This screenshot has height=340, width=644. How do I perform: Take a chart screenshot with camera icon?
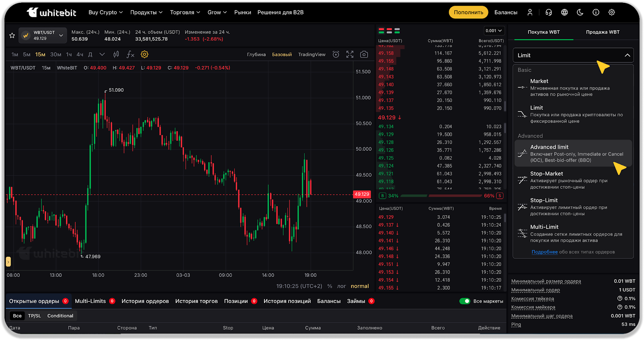(364, 54)
